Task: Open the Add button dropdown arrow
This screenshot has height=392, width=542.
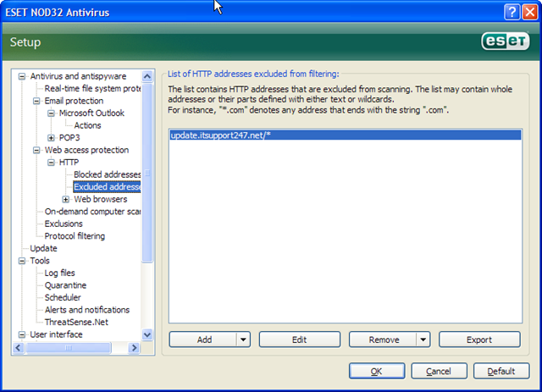Action: pyautogui.click(x=243, y=340)
